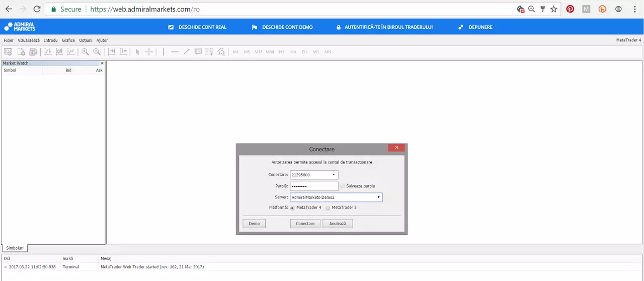
Task: Click the Admiral Markets logo
Action: pyautogui.click(x=20, y=27)
